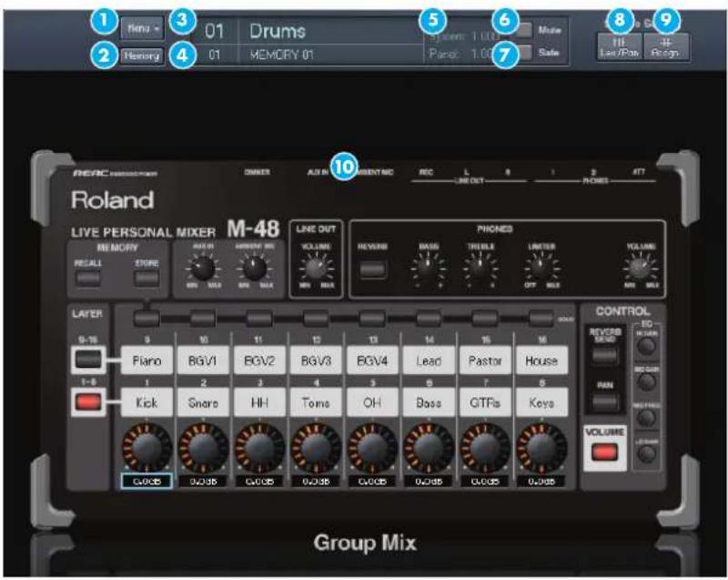This screenshot has width=728, height=580.
Task: Click the Bass channel level knob
Action: pos(429,448)
